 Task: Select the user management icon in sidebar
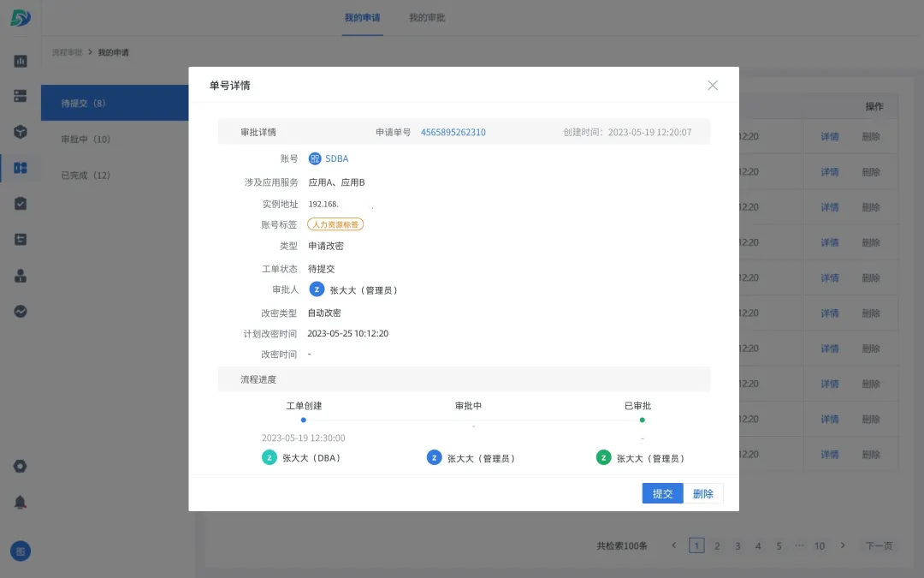[x=21, y=275]
